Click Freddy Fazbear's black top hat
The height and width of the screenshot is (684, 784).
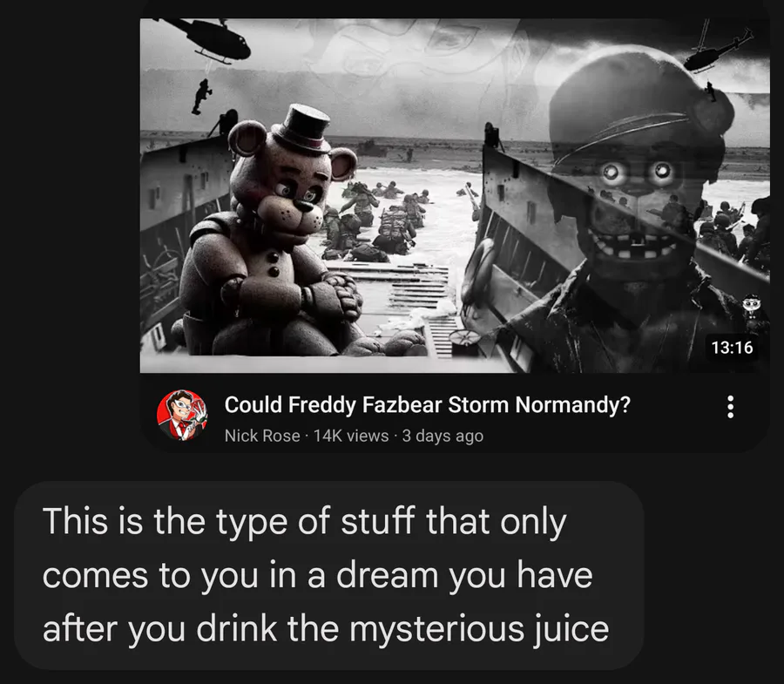tap(302, 128)
